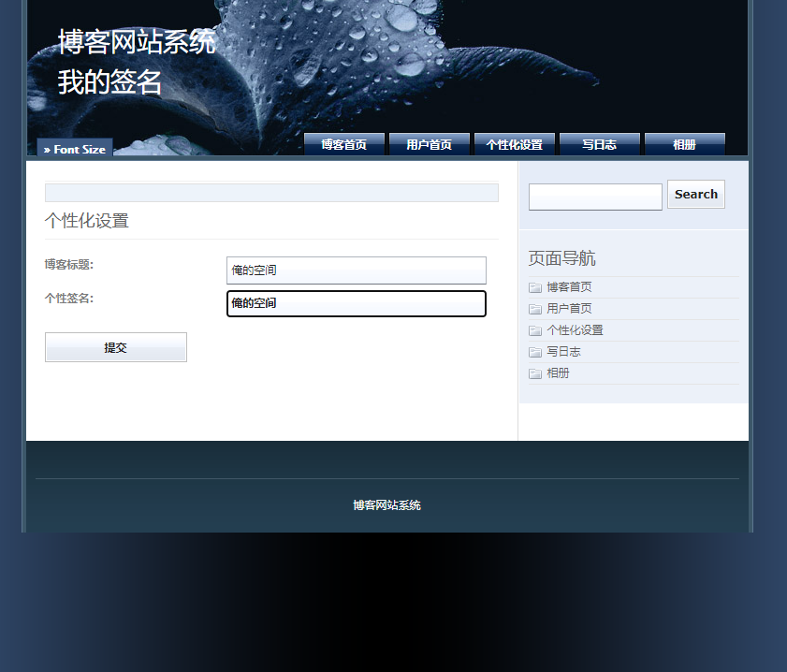Open the 博客网站系统 footer link
This screenshot has height=672, width=787.
pyautogui.click(x=386, y=504)
